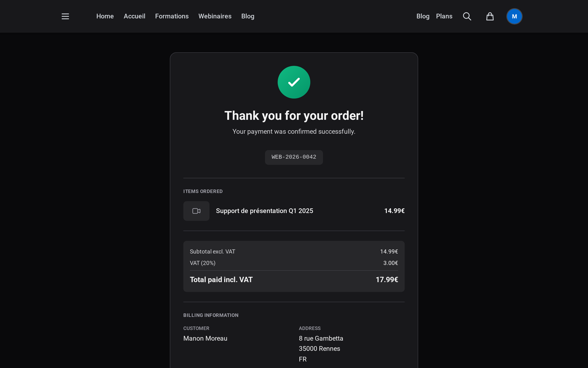Open the Blog link beside Plans
This screenshot has width=588, height=368.
point(423,16)
